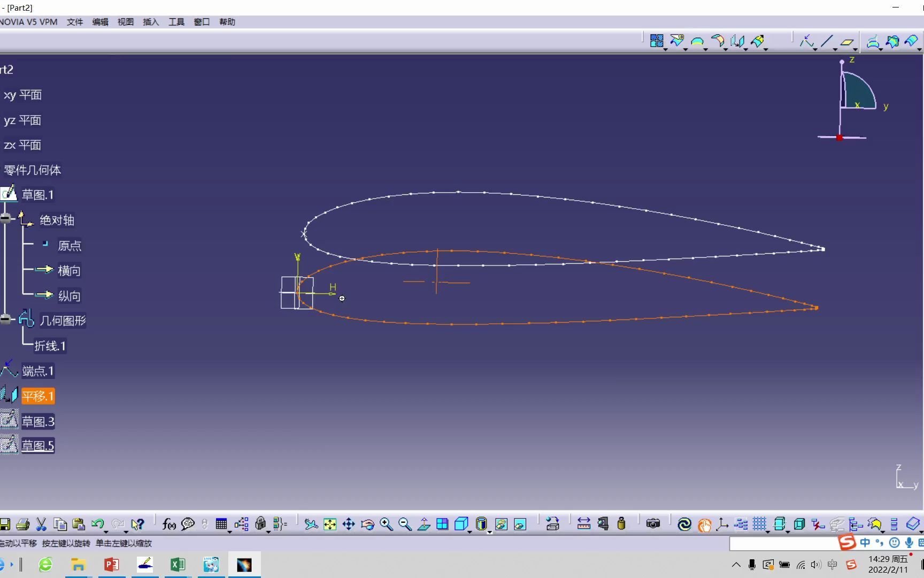This screenshot has height=578, width=924.
Task: Click the Fly Mode airplane icon
Action: (311, 524)
